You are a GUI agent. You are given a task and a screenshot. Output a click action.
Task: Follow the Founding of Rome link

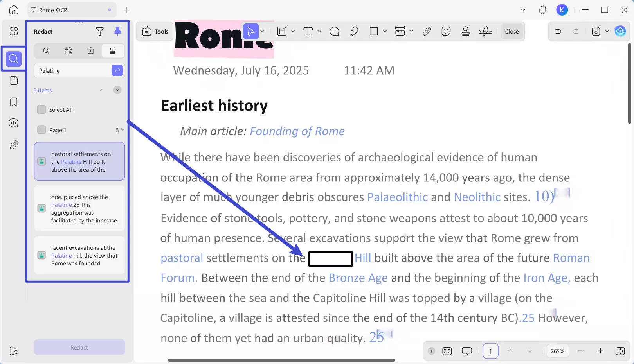[x=297, y=131]
